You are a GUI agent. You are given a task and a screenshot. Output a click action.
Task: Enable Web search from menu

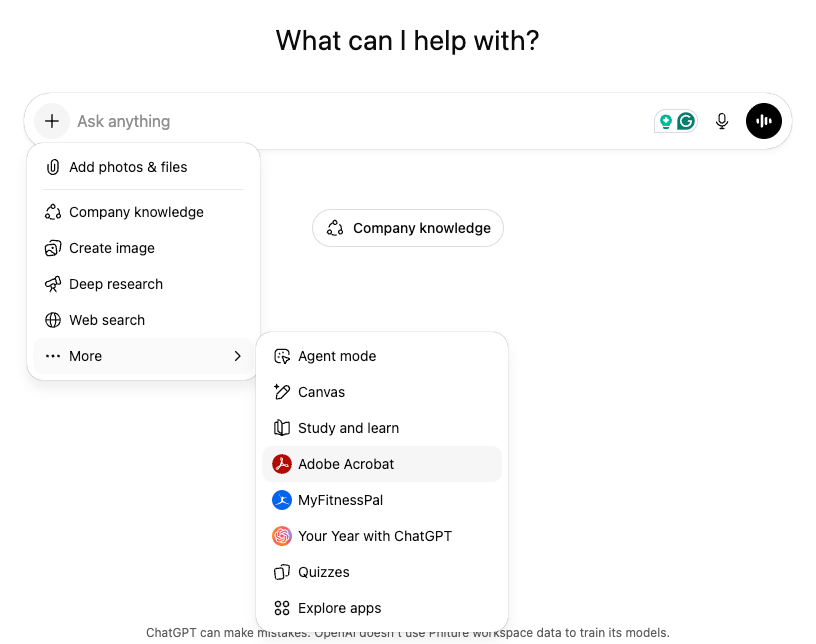point(106,320)
